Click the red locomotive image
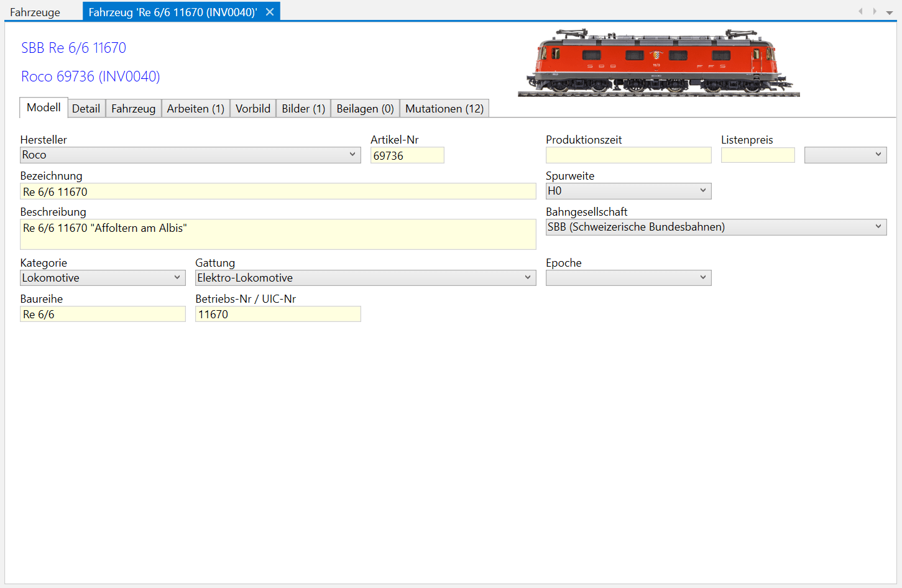Viewport: 902px width, 588px height. 658,63
